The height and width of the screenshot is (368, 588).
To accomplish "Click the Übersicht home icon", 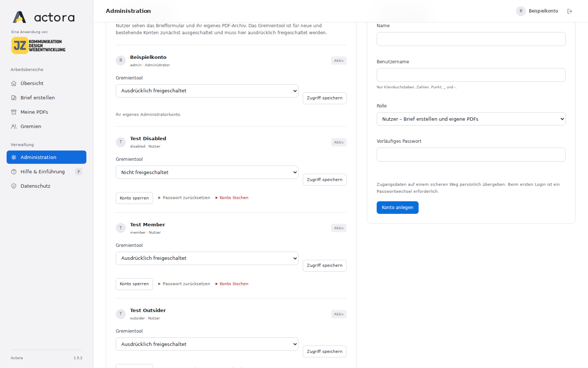I will pos(14,84).
